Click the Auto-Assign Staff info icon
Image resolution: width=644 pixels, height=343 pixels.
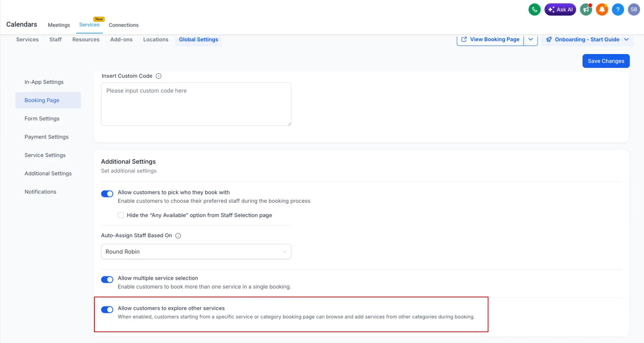(178, 235)
